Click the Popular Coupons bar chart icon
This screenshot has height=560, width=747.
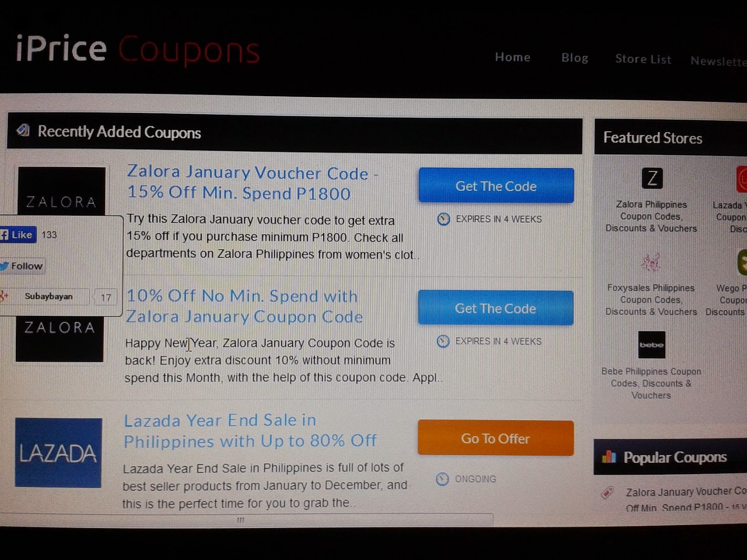pyautogui.click(x=609, y=456)
